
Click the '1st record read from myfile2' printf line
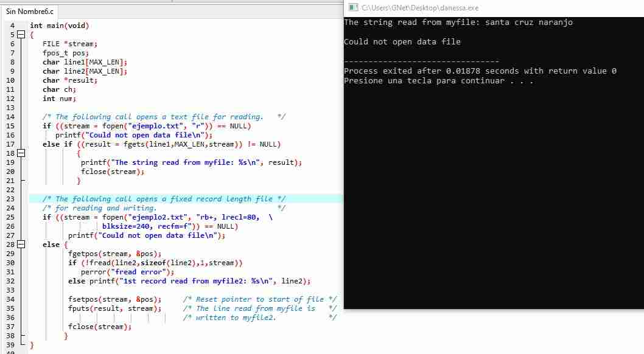pyautogui.click(x=189, y=281)
